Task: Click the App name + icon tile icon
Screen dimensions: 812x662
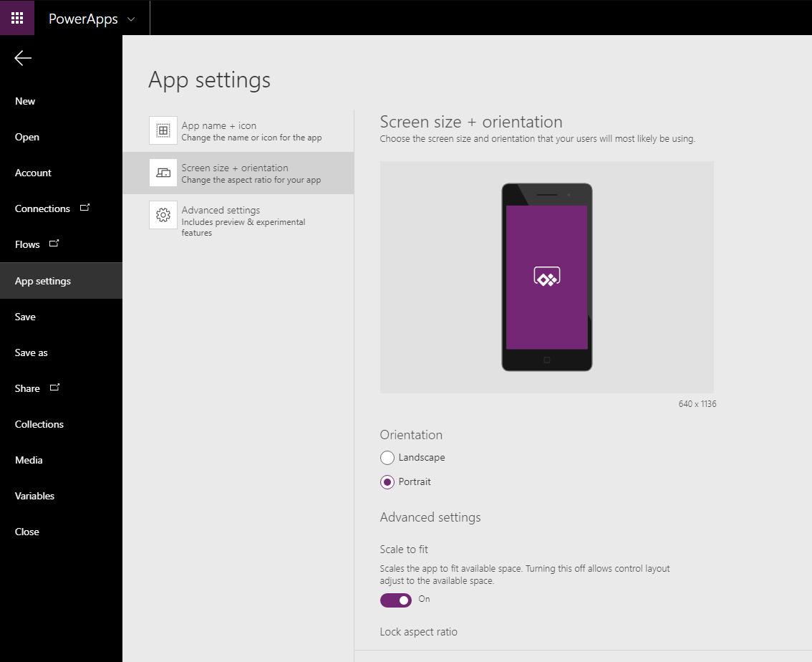Action: (x=163, y=130)
